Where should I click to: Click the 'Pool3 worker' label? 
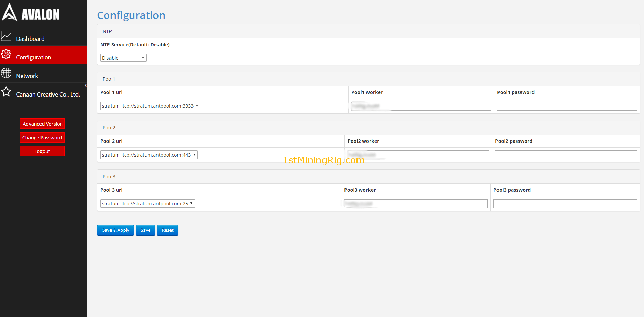pyautogui.click(x=360, y=190)
